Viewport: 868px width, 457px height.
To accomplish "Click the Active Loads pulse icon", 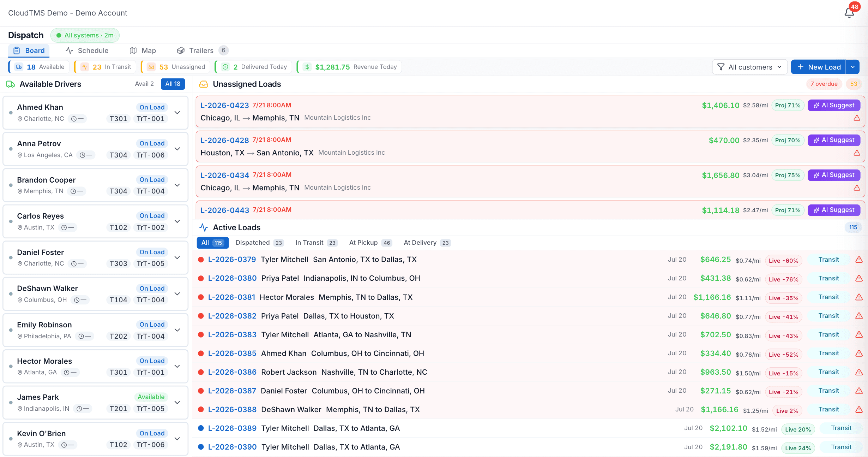I will click(204, 227).
